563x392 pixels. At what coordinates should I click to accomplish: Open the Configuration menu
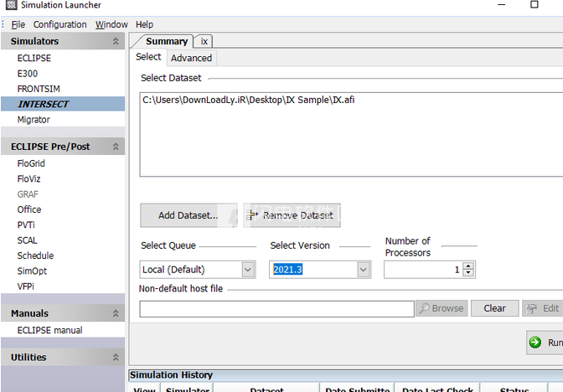coord(59,24)
